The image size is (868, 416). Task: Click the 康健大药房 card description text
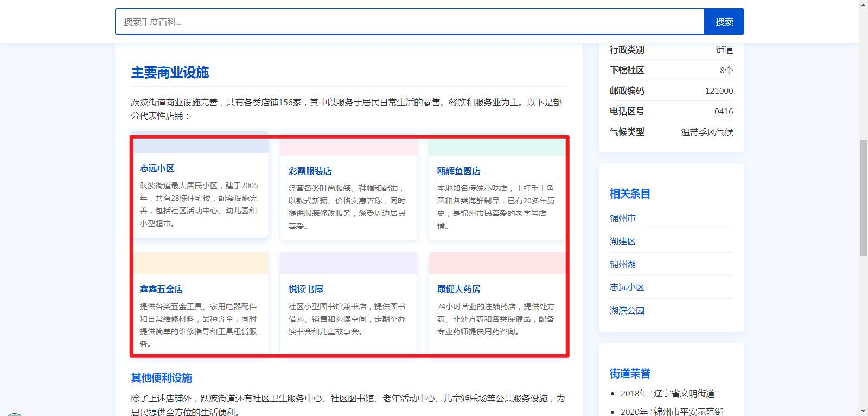coord(496,319)
